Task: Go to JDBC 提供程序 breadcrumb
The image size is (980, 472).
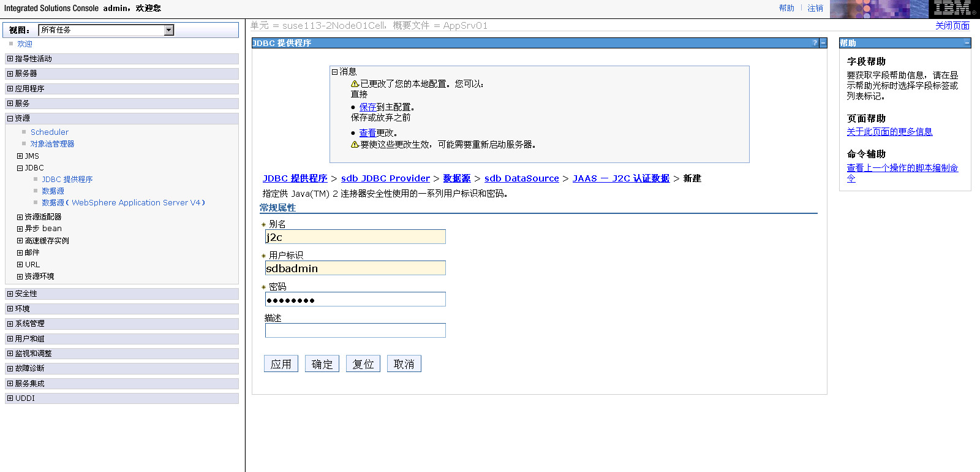Action: point(295,178)
